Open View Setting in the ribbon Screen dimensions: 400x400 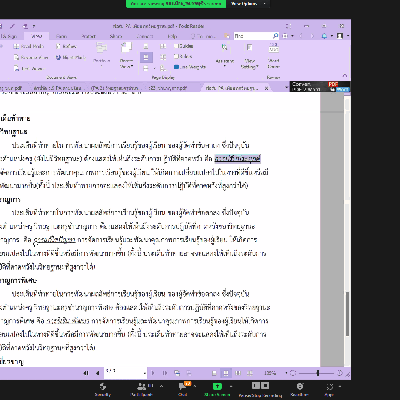pyautogui.click(x=250, y=56)
